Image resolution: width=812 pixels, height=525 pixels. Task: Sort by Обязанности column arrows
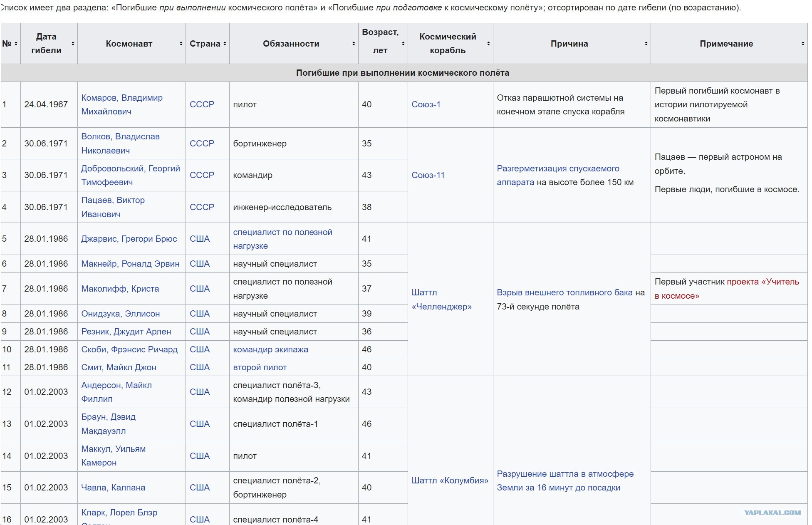pos(354,44)
